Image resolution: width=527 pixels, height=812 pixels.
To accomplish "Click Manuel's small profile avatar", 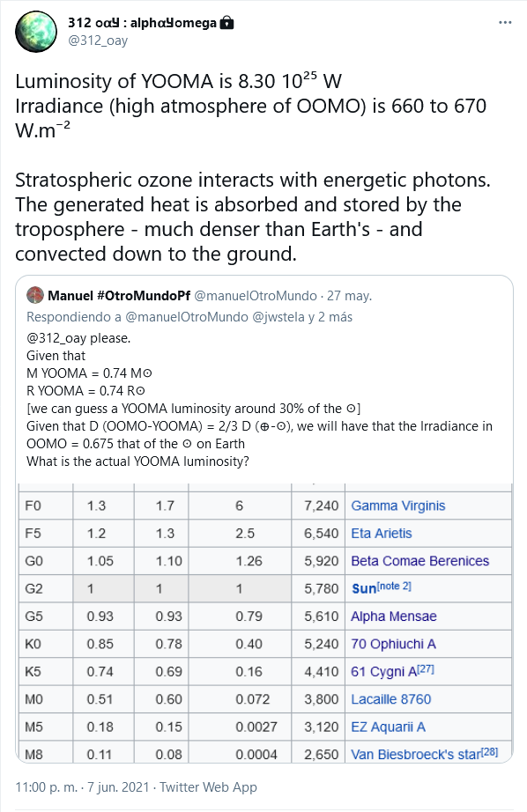I will pos(35,295).
